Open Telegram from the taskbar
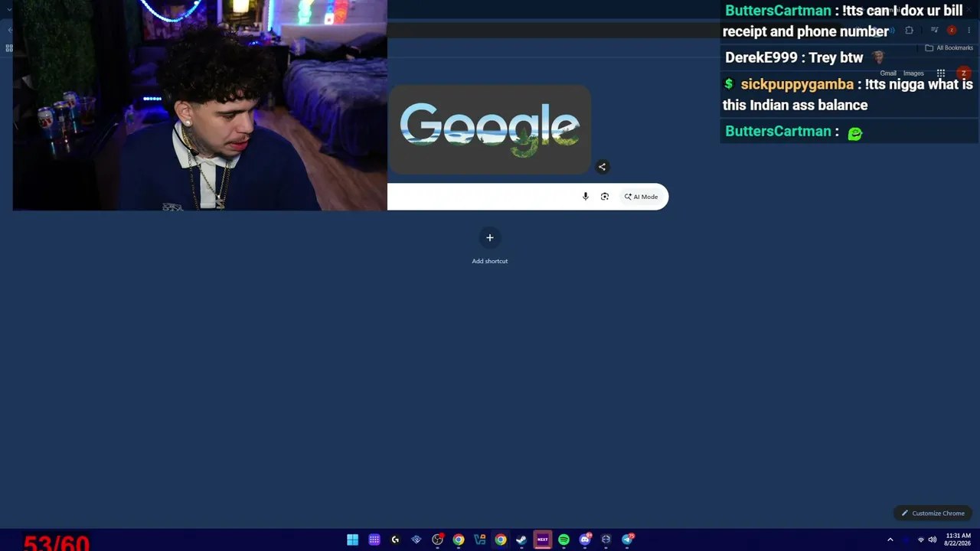The height and width of the screenshot is (551, 980). pos(627,540)
